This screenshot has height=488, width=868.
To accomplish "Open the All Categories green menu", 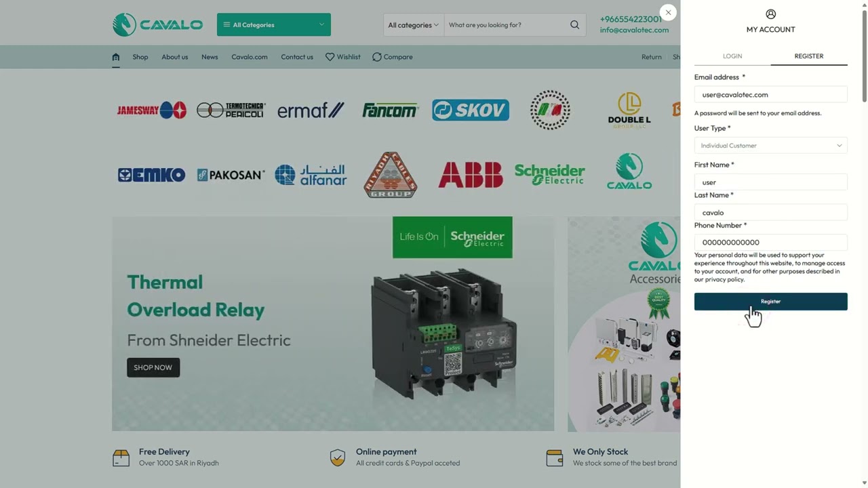I will (274, 24).
